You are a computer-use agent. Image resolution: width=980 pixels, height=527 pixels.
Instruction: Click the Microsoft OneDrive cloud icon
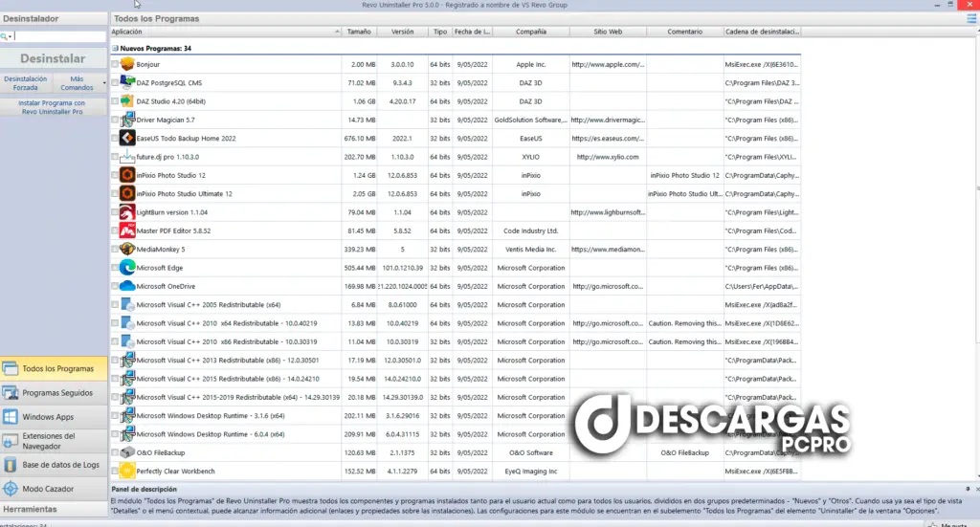pyautogui.click(x=127, y=286)
